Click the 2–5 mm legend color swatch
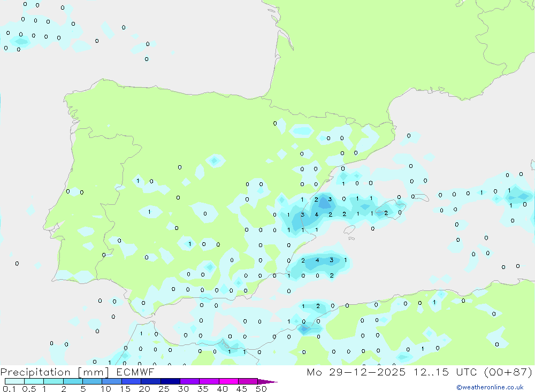 coord(73,381)
